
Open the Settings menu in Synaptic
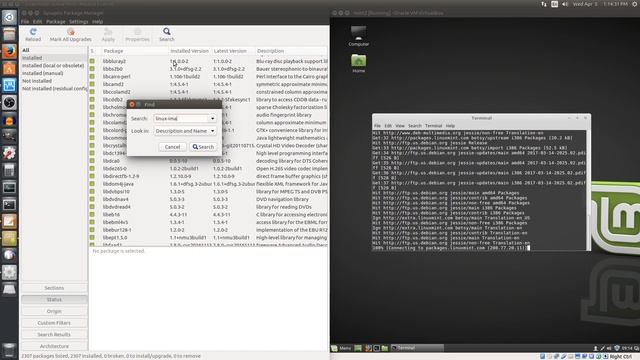(78, 22)
